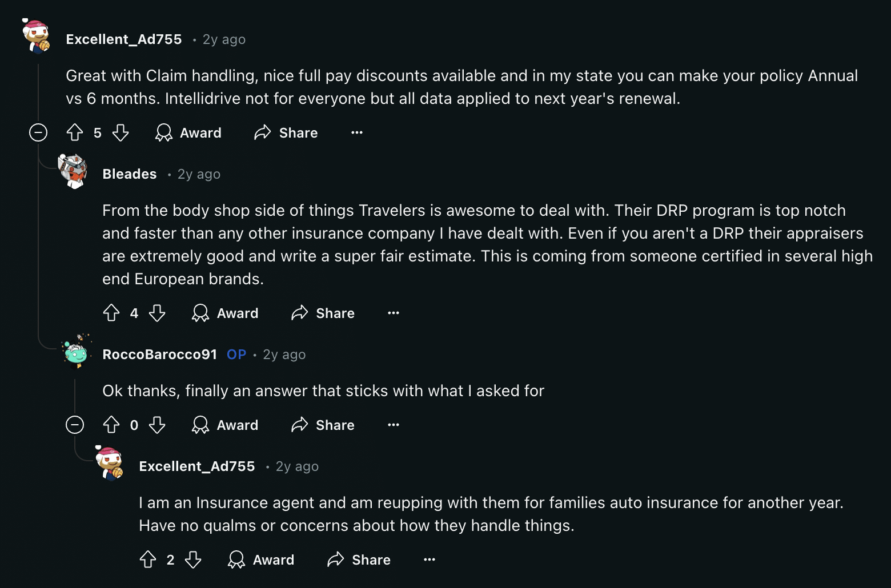Open the Bleades user profile link
Viewport: 891px width, 588px height.
pos(130,174)
